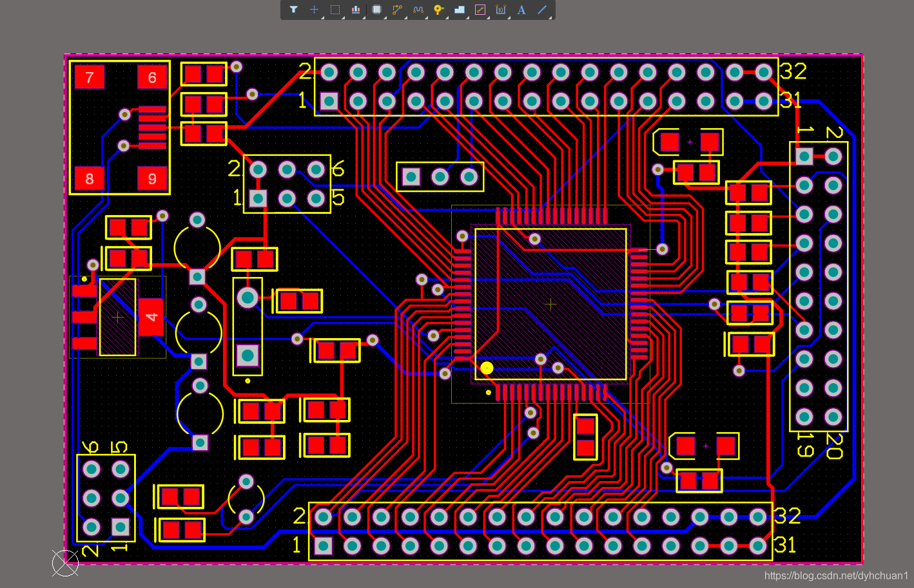Screen dimensions: 914x588
Task: Click label 32 beside top header
Action: pos(793,71)
